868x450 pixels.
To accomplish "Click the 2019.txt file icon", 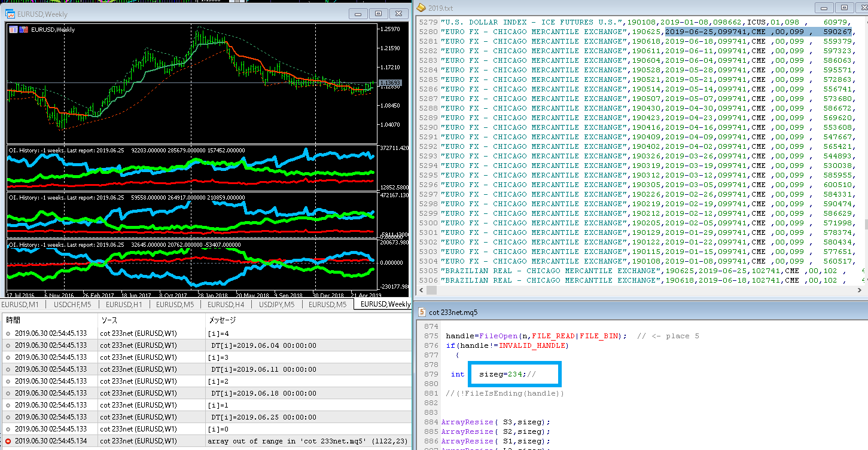I will 421,8.
